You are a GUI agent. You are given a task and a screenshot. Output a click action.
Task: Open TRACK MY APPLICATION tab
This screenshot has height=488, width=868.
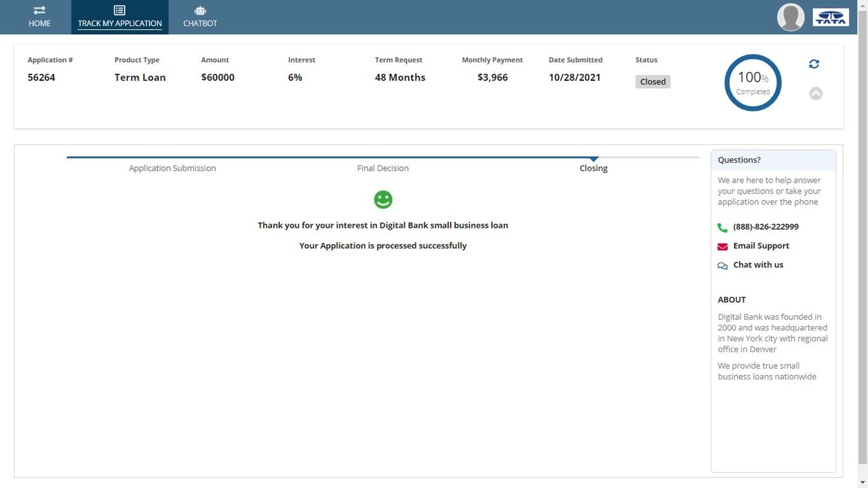click(x=120, y=17)
